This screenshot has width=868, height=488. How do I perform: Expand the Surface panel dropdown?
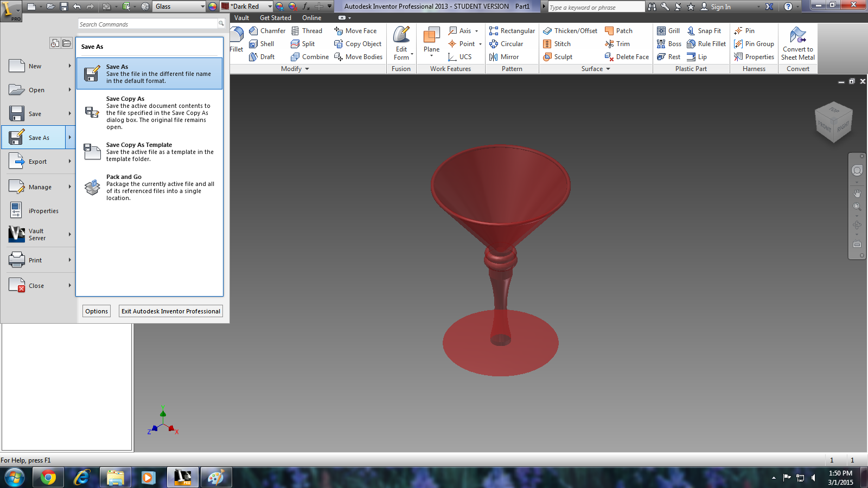tap(608, 69)
